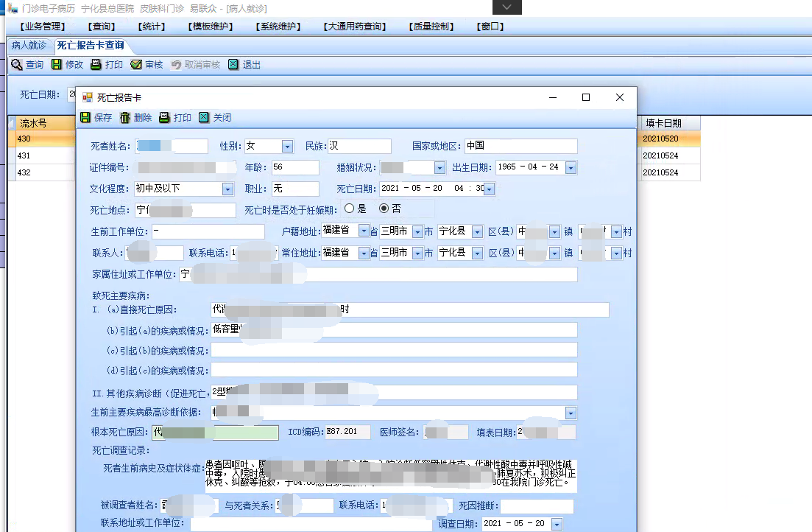Click the ICD编码 field E87.201
Image resolution: width=812 pixels, height=532 pixels.
(x=347, y=432)
